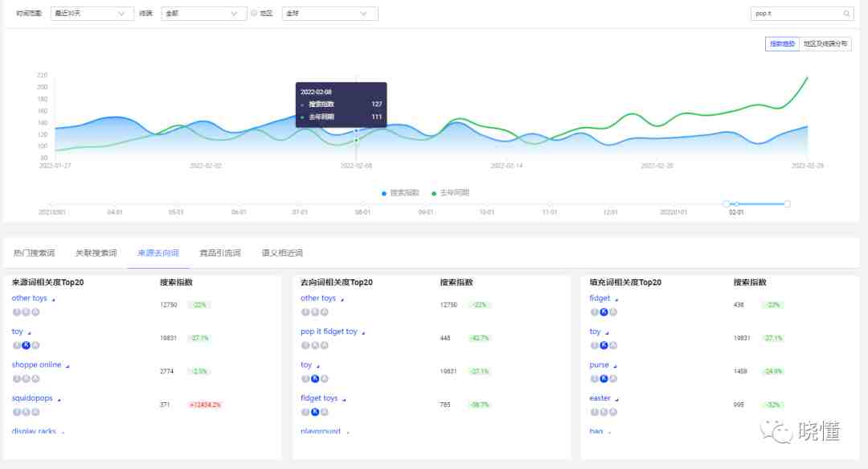Click the middle grey badge under 'shoppe online'
This screenshot has width=868, height=469.
[26, 379]
